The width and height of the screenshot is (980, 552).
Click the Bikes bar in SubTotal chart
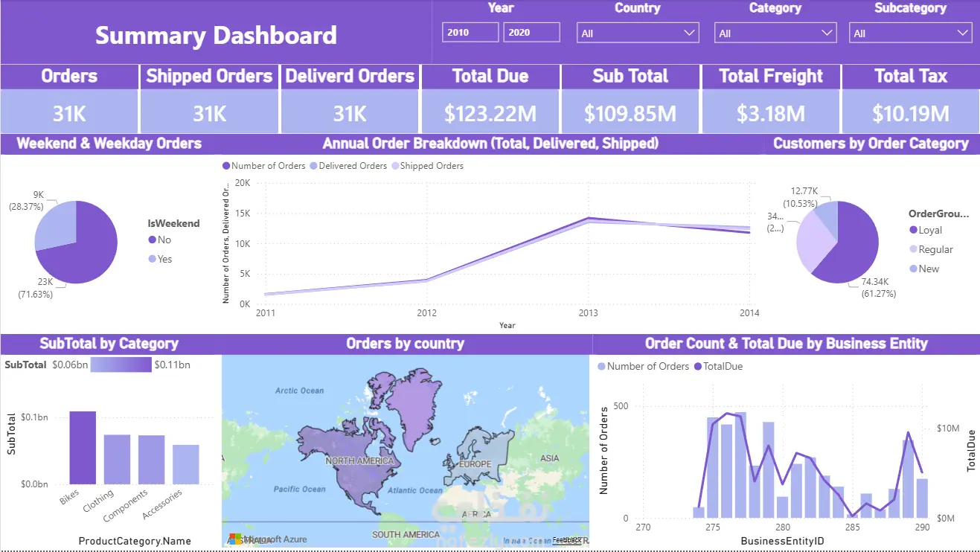click(x=83, y=448)
